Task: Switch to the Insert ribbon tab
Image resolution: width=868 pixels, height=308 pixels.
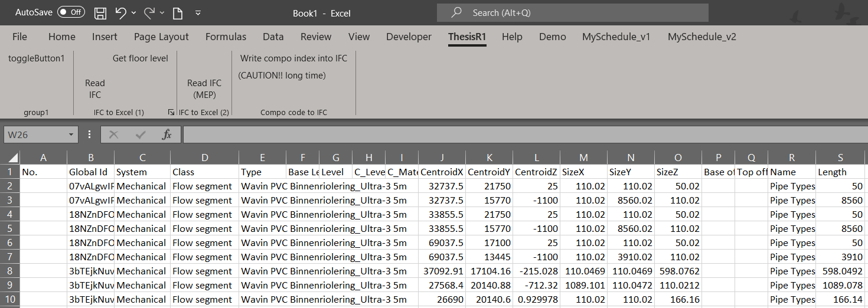Action: click(105, 37)
